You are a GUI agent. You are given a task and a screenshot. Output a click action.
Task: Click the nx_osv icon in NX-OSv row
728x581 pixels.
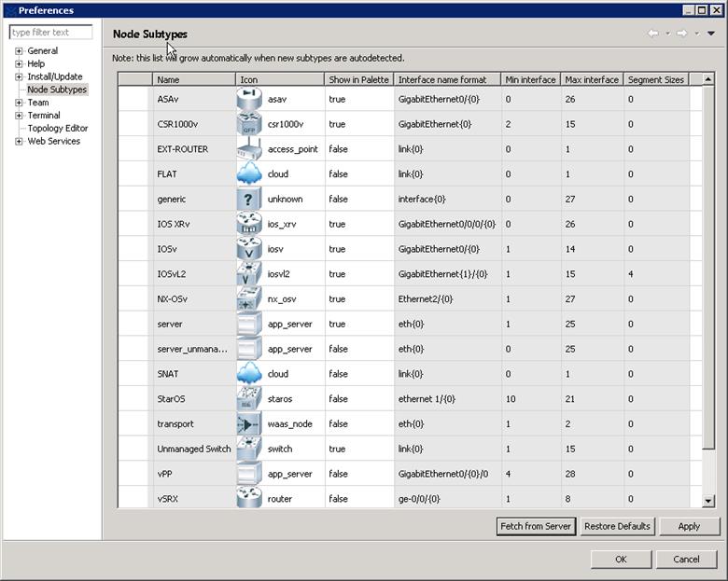point(249,298)
